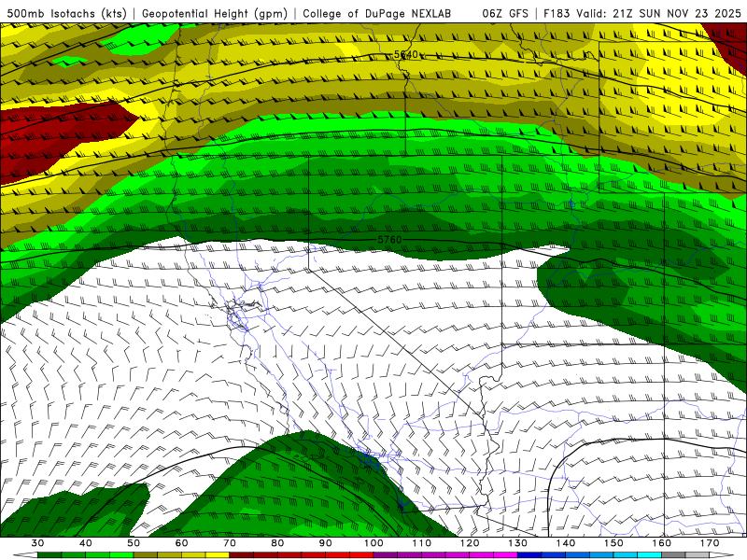This screenshot has width=747, height=560.
Task: Click the 40 value on the legend scale
Action: (x=86, y=543)
